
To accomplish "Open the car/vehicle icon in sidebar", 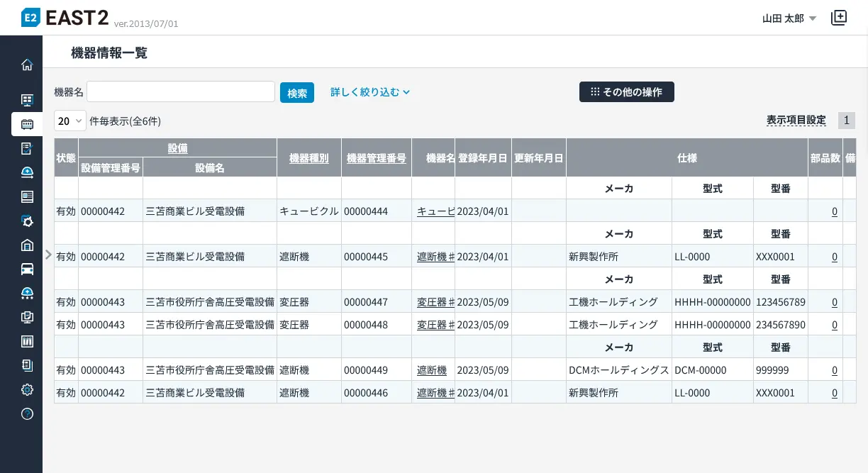I will pos(27,269).
